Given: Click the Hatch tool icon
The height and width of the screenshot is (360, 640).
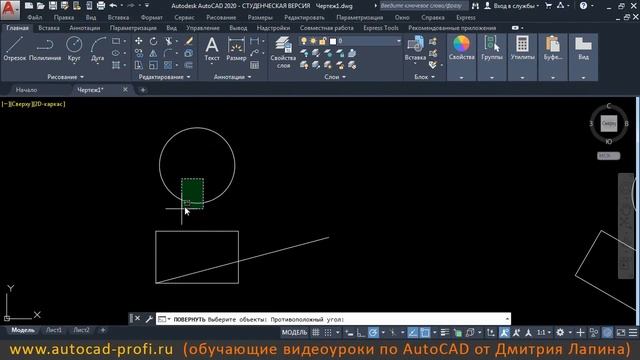Looking at the screenshot, I should click(116, 65).
